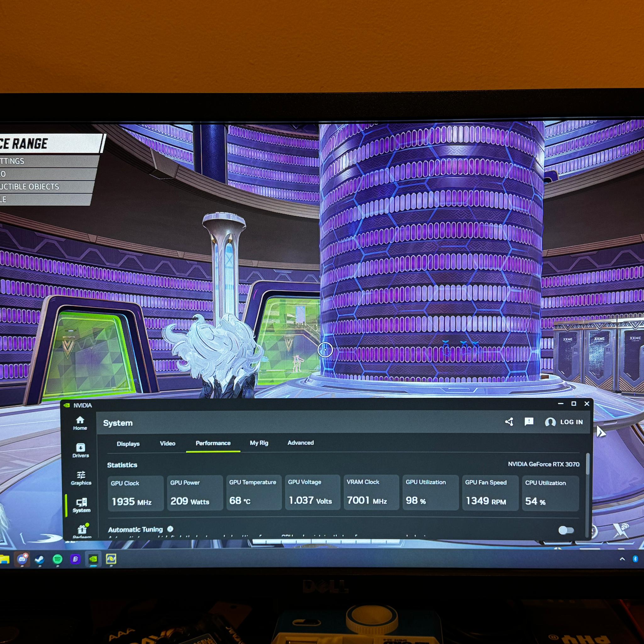Screen dimensions: 644x644
Task: Select the SETTINGS entry in game menu
Action: [49, 161]
